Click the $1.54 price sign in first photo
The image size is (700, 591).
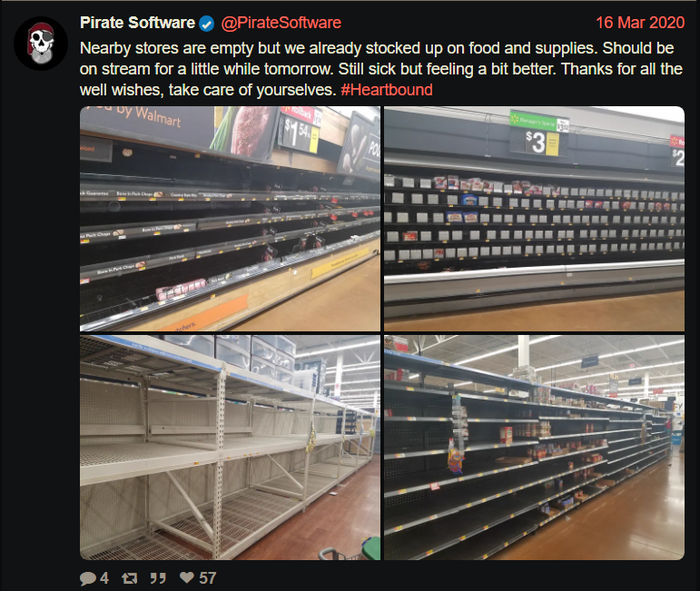pos(300,132)
